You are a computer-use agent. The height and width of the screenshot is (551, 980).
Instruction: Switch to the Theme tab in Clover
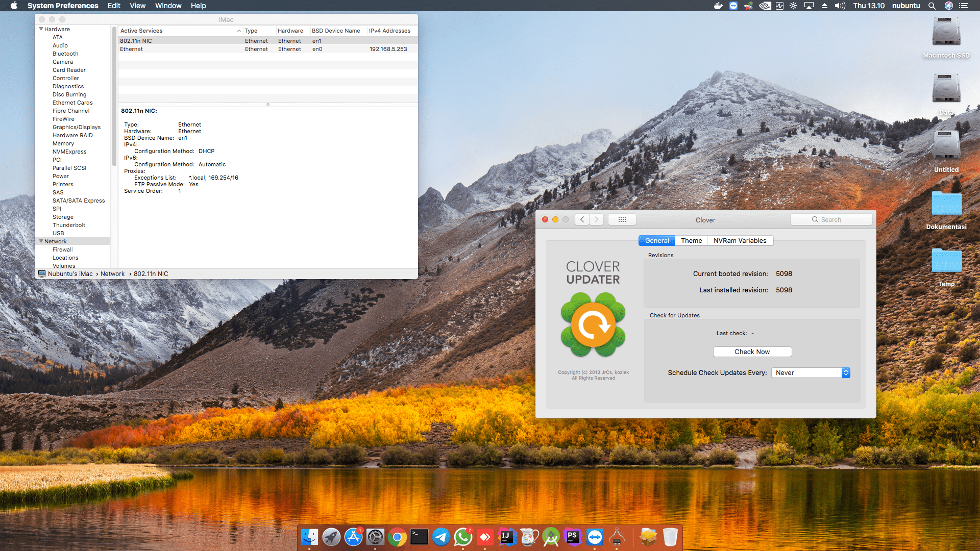click(691, 240)
